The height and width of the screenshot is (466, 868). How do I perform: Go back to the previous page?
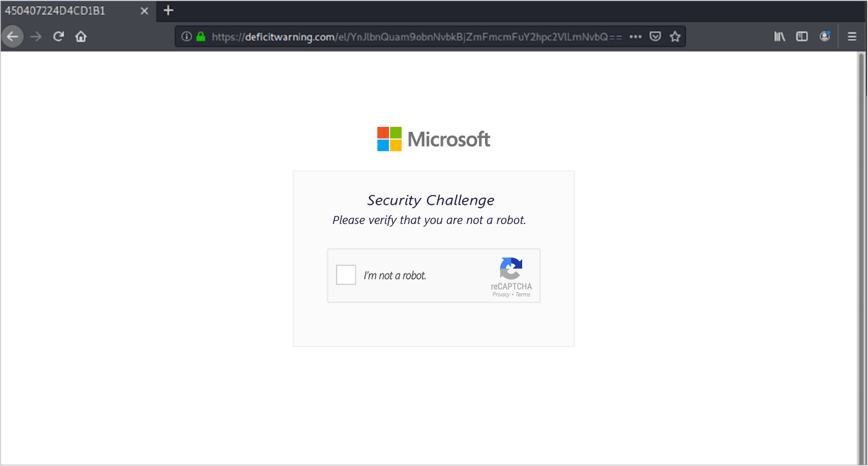[12, 37]
